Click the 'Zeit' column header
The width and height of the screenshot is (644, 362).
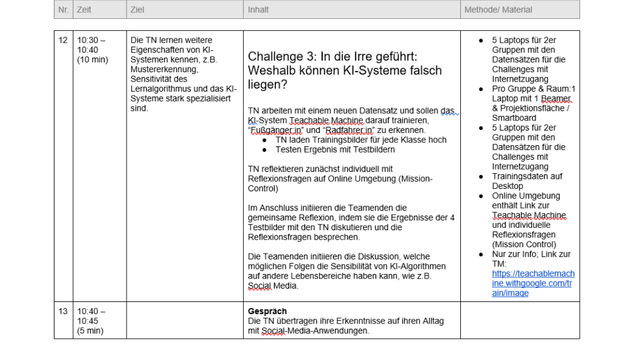click(84, 10)
